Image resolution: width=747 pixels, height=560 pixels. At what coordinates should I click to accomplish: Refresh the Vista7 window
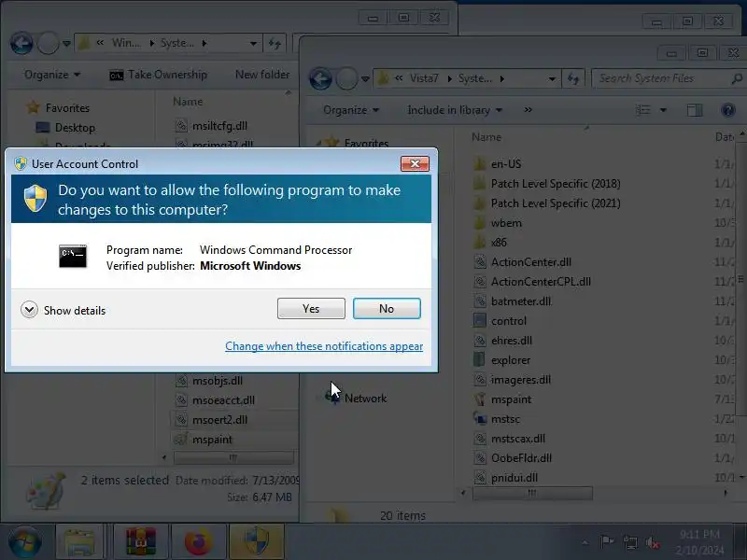(x=573, y=78)
